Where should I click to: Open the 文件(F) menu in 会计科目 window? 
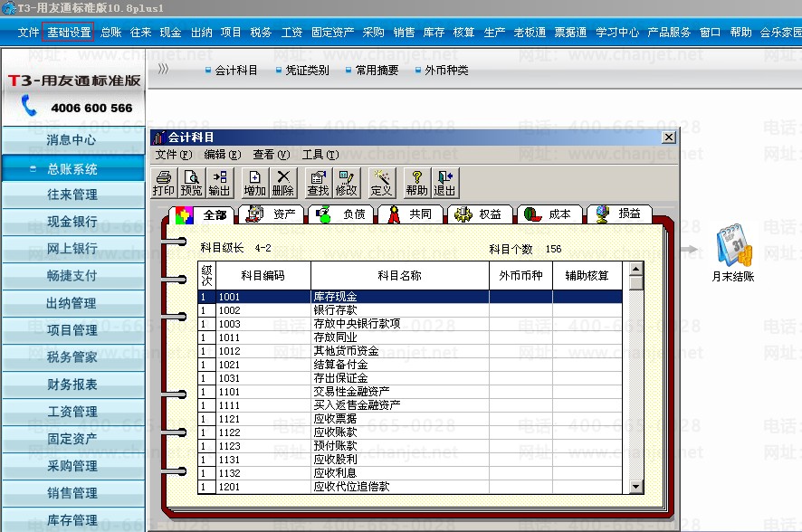click(174, 155)
